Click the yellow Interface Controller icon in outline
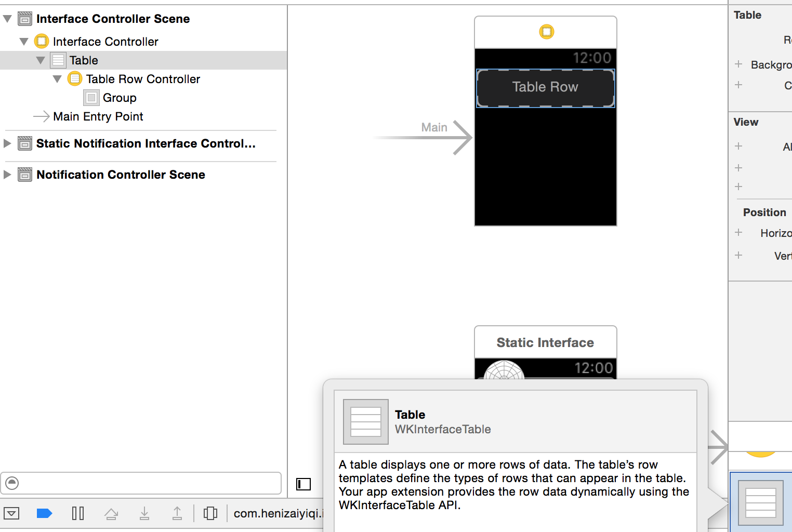 click(x=42, y=42)
